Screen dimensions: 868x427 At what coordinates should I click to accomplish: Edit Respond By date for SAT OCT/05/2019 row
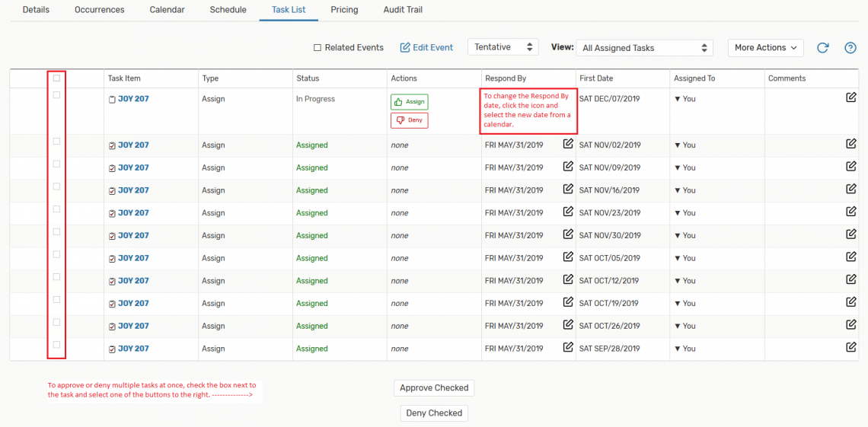point(568,257)
